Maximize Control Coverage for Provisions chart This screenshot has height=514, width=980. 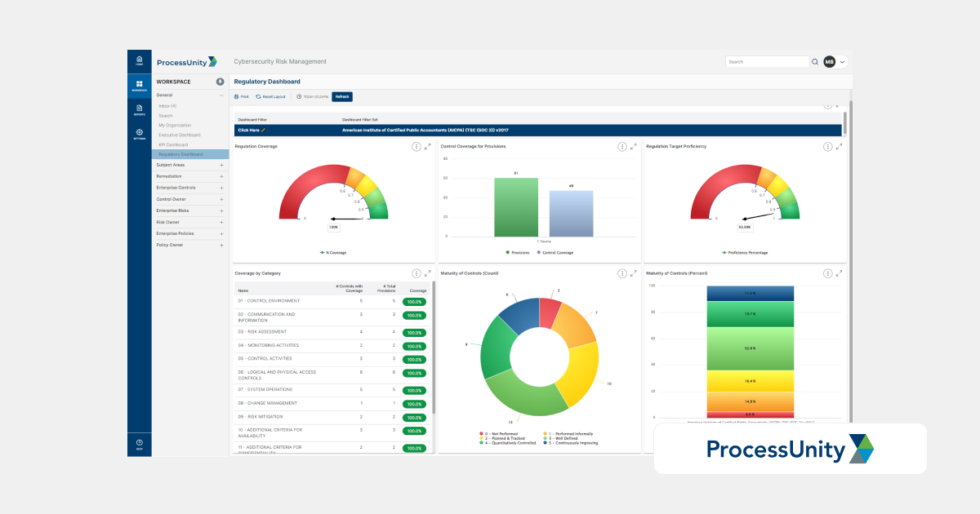coord(634,147)
